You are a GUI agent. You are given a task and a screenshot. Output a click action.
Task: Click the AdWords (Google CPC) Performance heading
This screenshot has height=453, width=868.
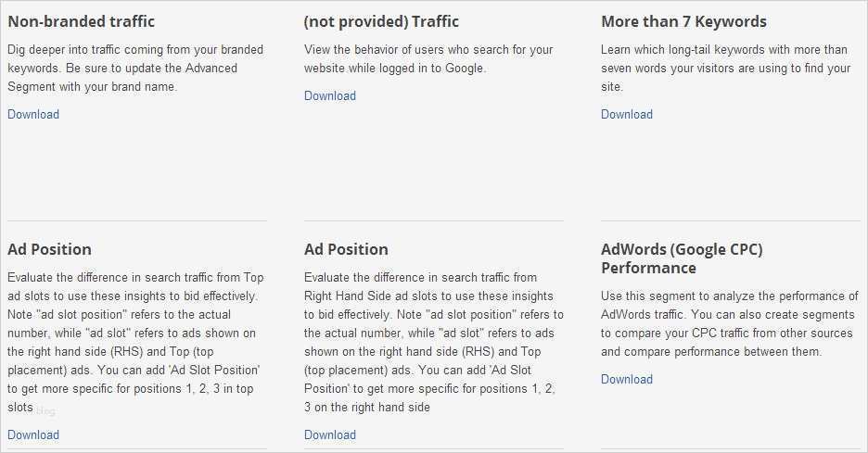coord(682,258)
